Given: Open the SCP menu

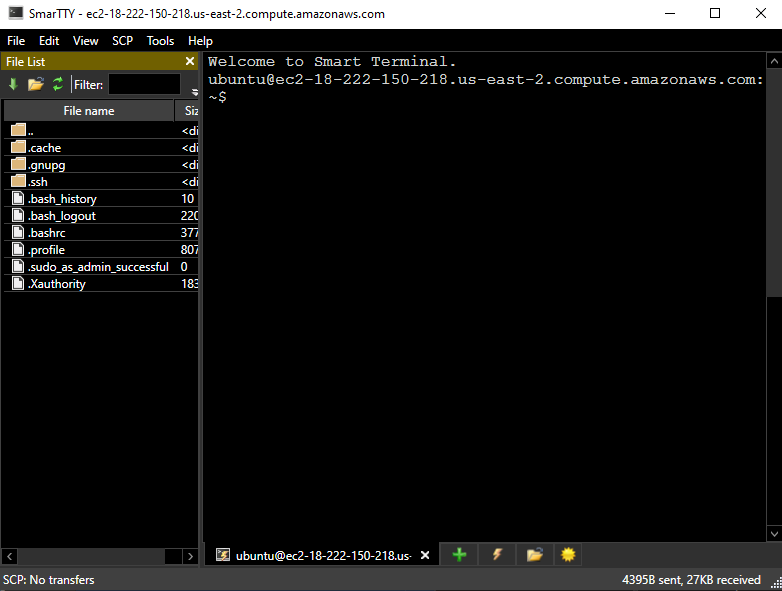Looking at the screenshot, I should coord(122,41).
